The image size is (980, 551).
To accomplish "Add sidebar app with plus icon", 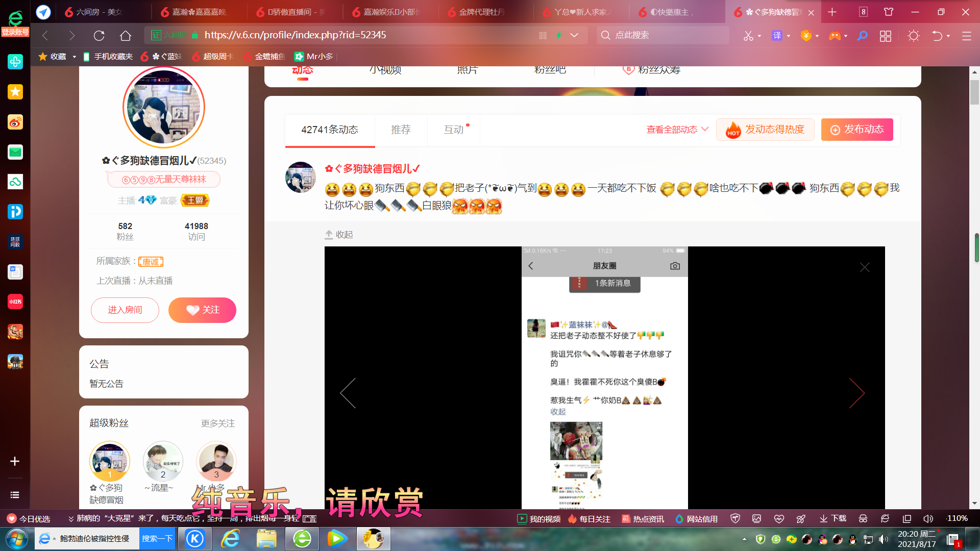I will (15, 461).
